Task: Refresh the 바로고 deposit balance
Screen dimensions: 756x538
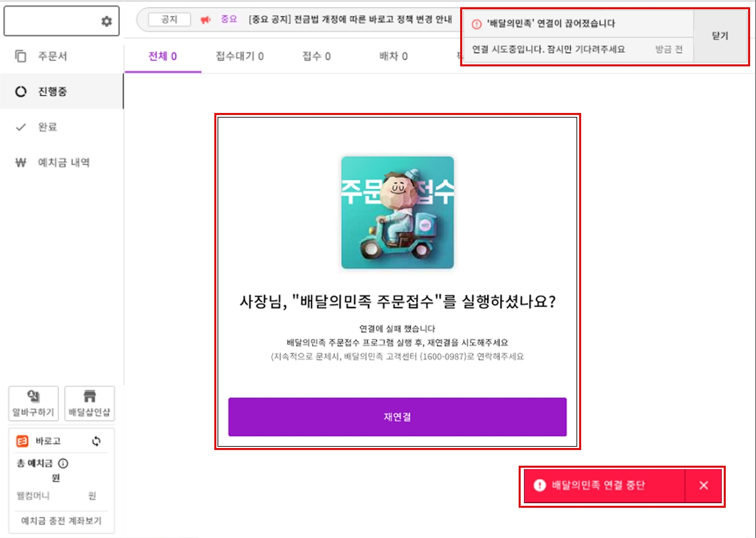Action: (97, 441)
